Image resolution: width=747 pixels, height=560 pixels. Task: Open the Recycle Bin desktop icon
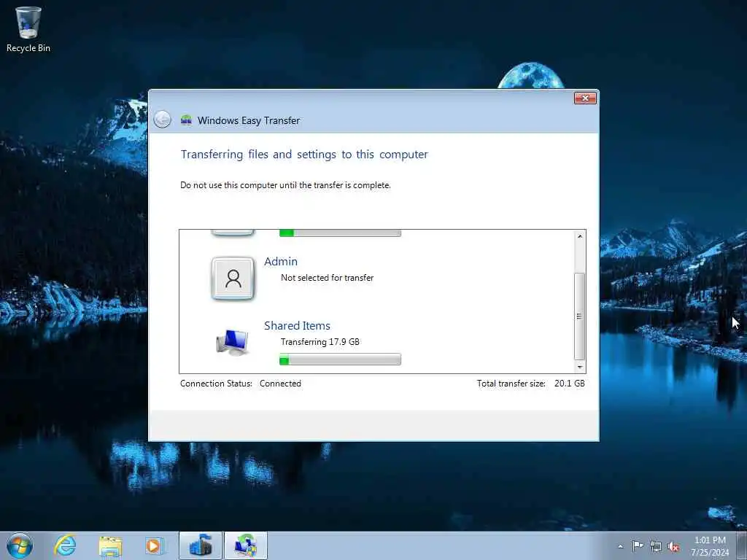(x=28, y=29)
